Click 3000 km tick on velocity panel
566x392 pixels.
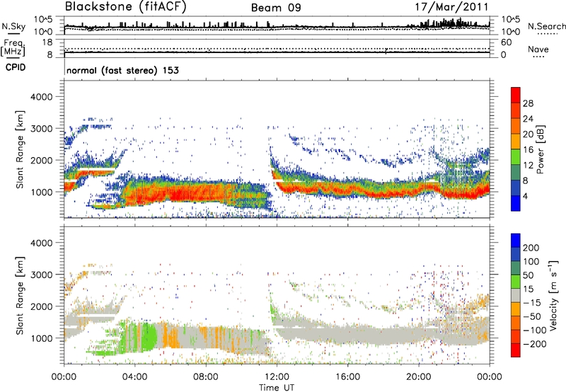pyautogui.click(x=41, y=275)
